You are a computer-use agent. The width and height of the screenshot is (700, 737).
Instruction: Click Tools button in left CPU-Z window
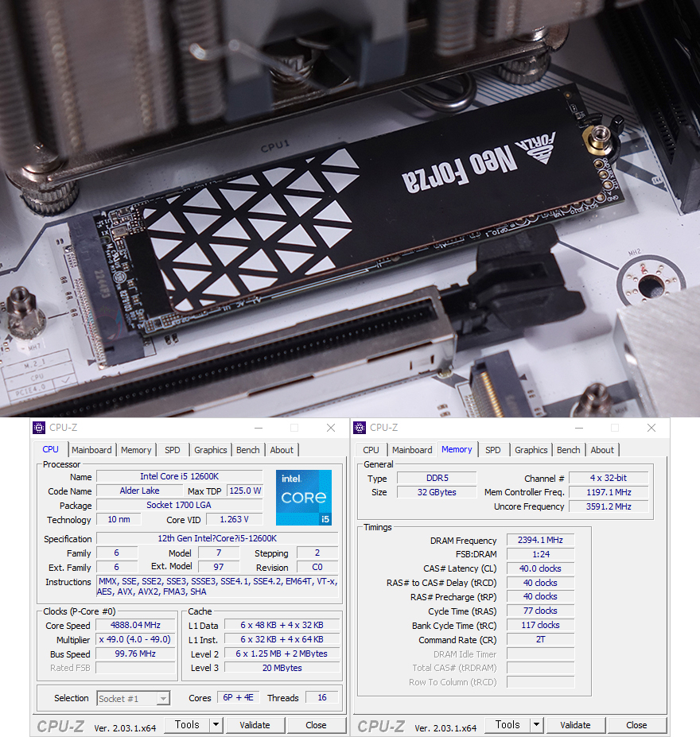[187, 725]
